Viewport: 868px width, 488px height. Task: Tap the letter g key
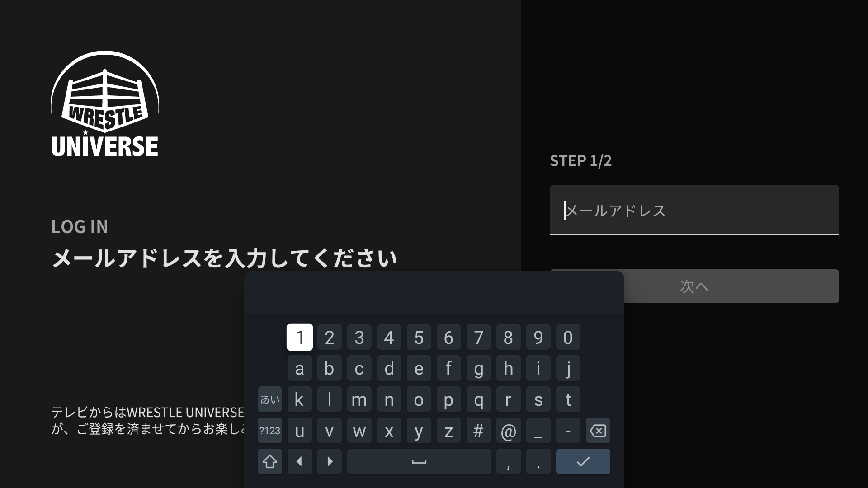click(478, 368)
